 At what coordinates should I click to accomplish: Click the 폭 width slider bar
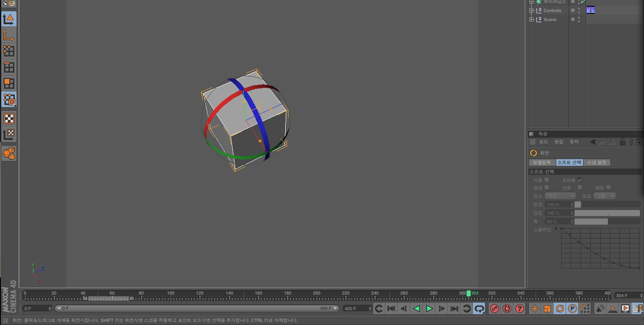point(607,221)
